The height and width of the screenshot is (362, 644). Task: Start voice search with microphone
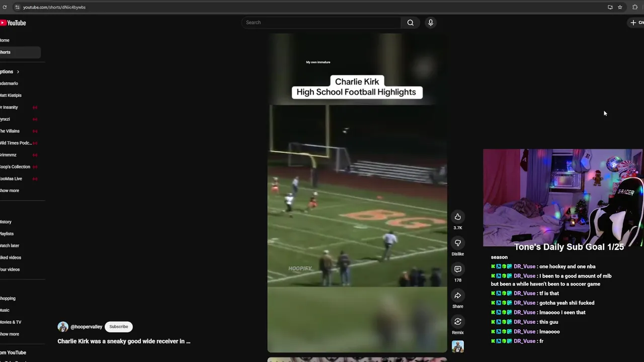[x=431, y=23]
